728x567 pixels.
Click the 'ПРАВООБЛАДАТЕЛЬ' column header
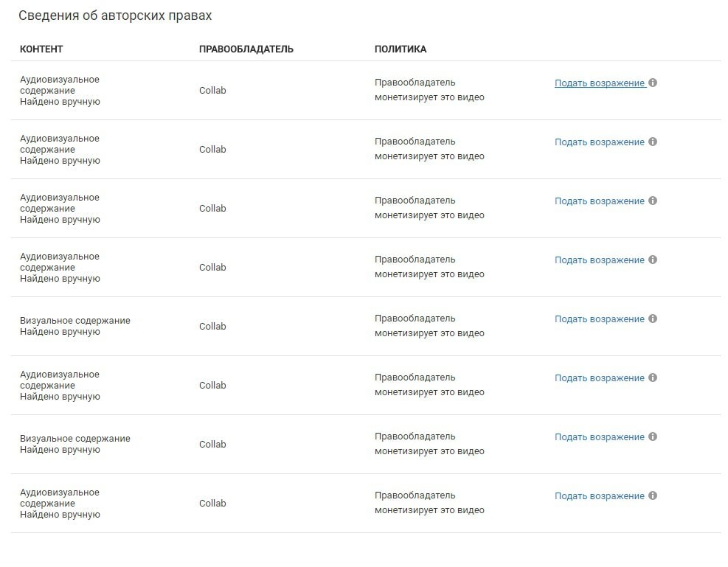246,49
